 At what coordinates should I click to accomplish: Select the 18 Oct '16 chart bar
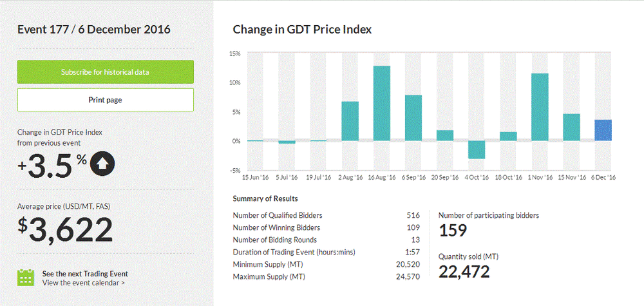pos(508,136)
